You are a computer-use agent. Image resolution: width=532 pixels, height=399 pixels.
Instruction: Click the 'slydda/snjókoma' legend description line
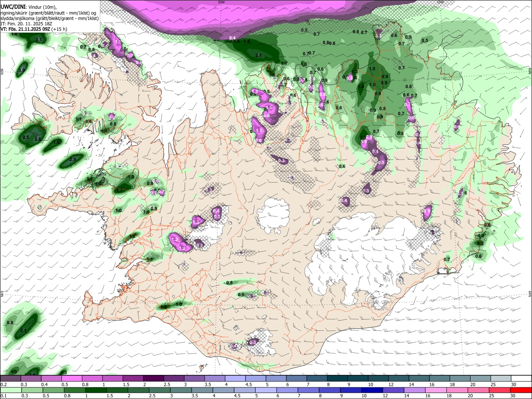coord(49,18)
